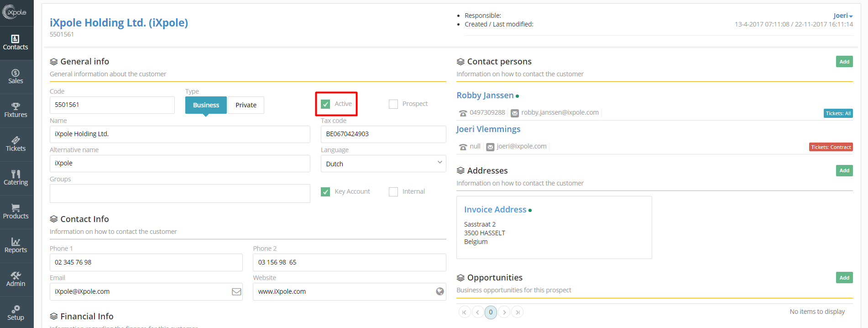Open the Catering sidebar section
Viewport: 868px width, 328px height.
[16, 178]
